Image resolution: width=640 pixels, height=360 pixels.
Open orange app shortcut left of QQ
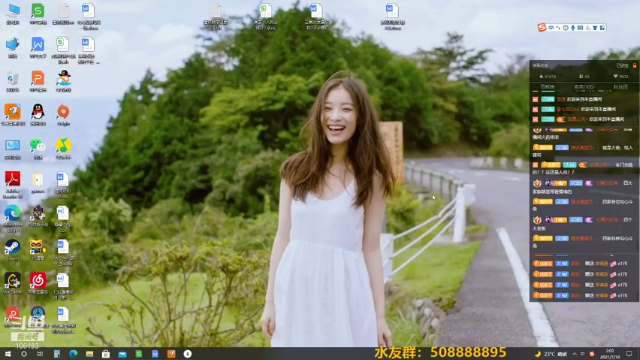(x=13, y=114)
